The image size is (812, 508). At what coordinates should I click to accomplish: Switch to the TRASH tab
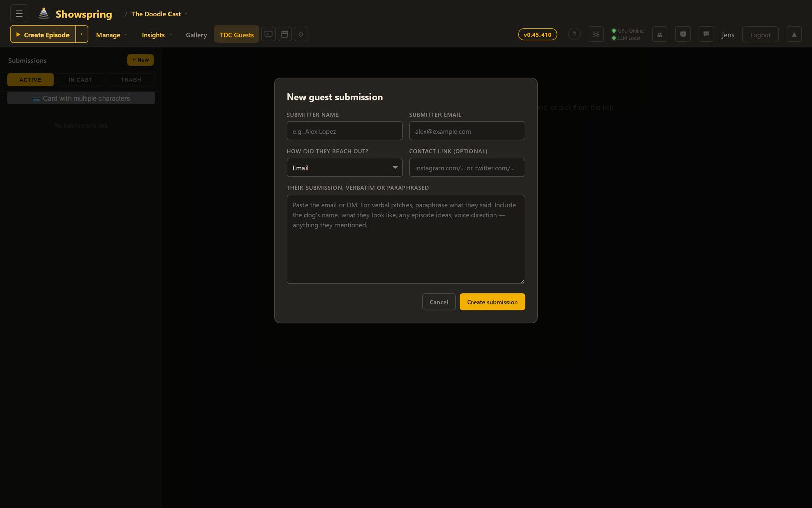[x=131, y=80]
